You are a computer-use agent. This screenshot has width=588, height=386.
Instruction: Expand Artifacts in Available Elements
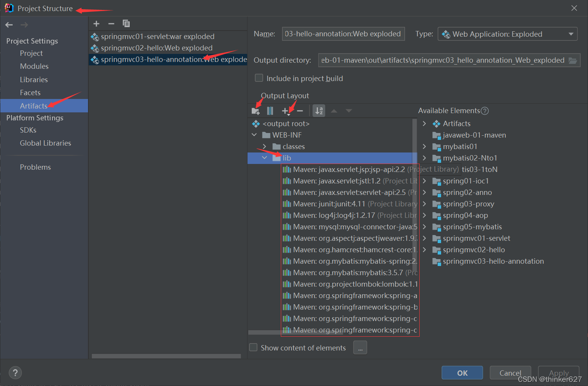(424, 123)
